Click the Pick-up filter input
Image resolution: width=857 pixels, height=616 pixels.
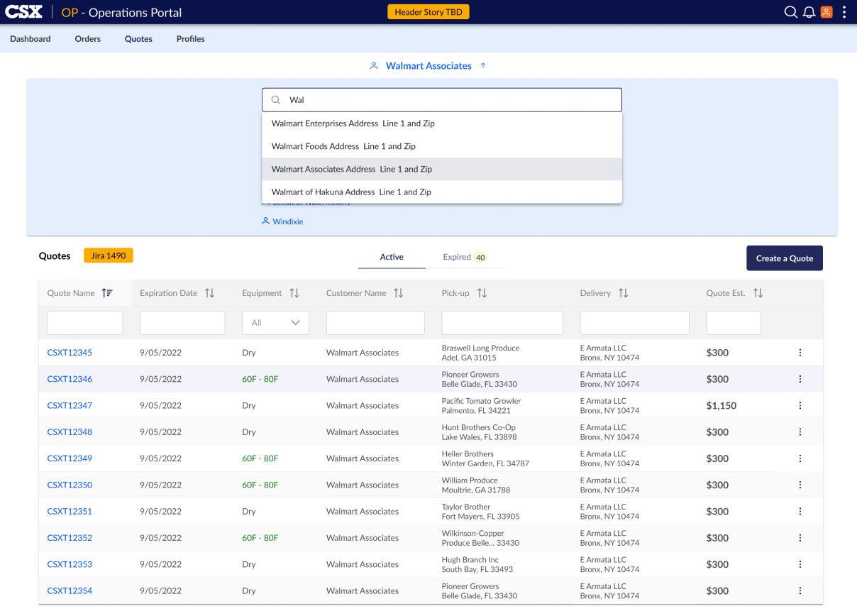click(x=502, y=323)
